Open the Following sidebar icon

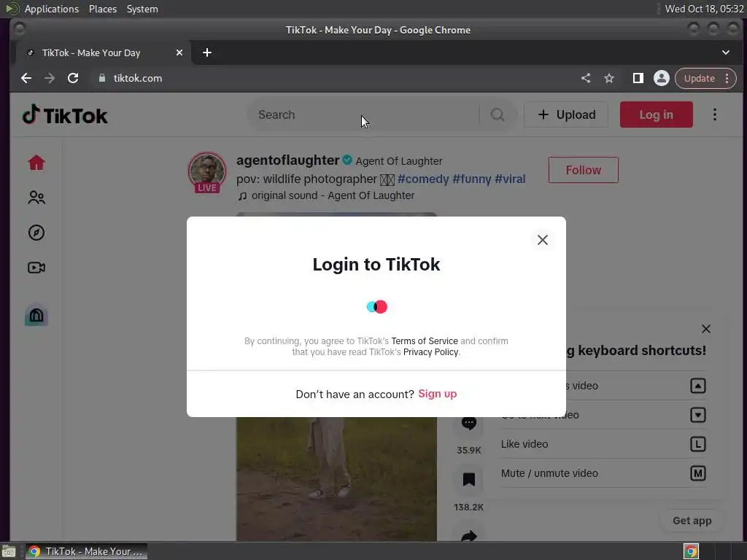(x=36, y=198)
